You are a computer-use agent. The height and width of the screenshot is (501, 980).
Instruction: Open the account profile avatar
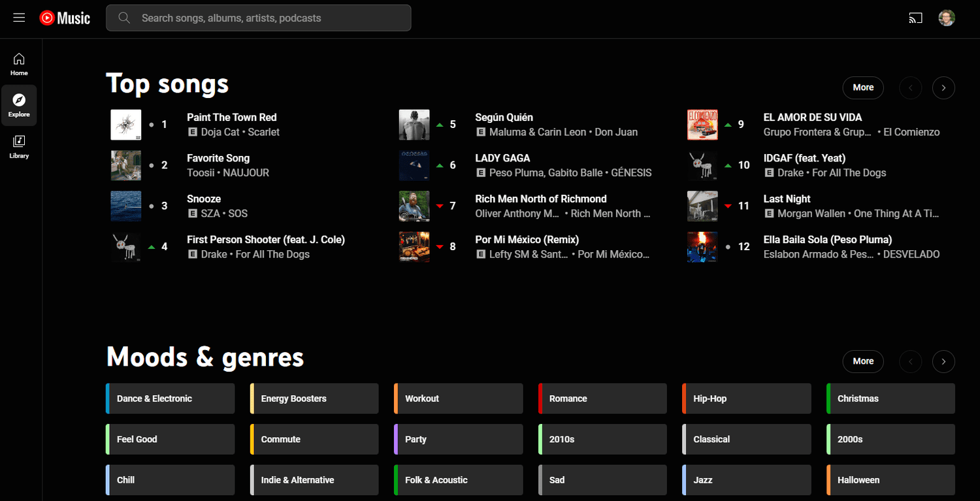pyautogui.click(x=947, y=18)
